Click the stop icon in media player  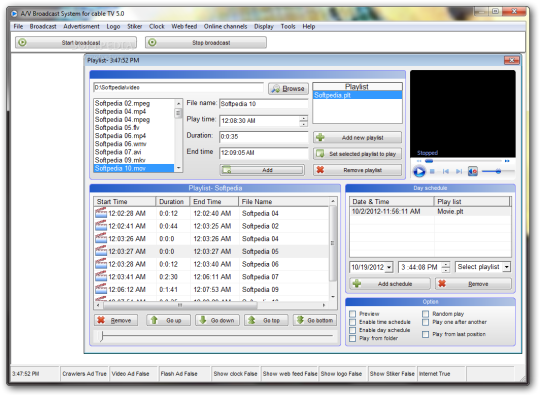click(432, 171)
